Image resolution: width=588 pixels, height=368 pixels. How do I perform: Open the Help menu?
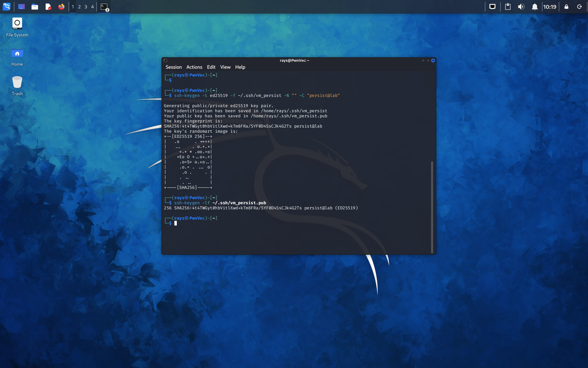pyautogui.click(x=240, y=67)
